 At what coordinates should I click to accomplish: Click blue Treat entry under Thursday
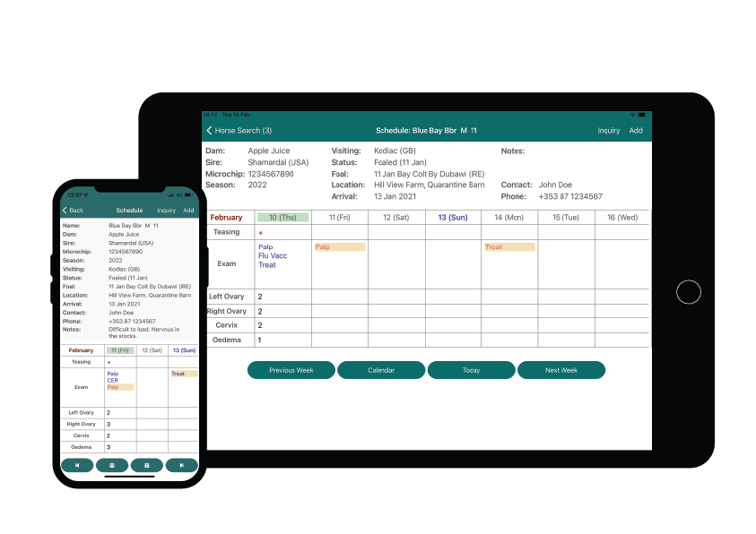[267, 265]
